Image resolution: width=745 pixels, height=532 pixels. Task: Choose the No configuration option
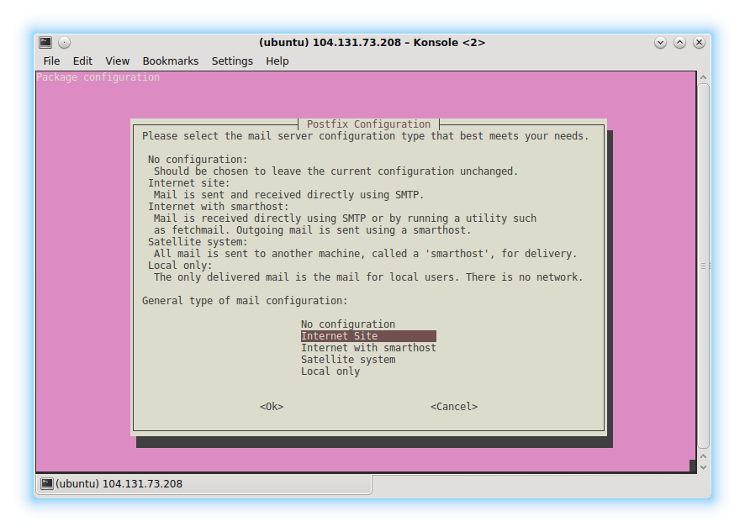(x=348, y=324)
